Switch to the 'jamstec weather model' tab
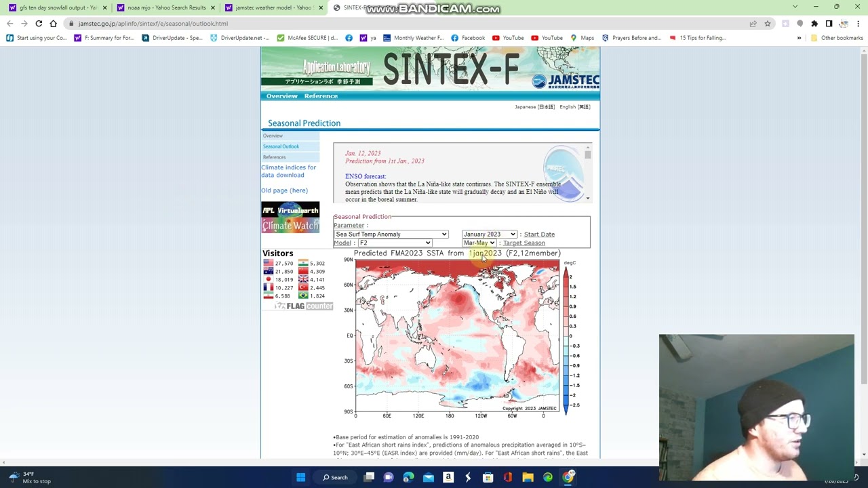The height and width of the screenshot is (488, 868). coord(273,7)
